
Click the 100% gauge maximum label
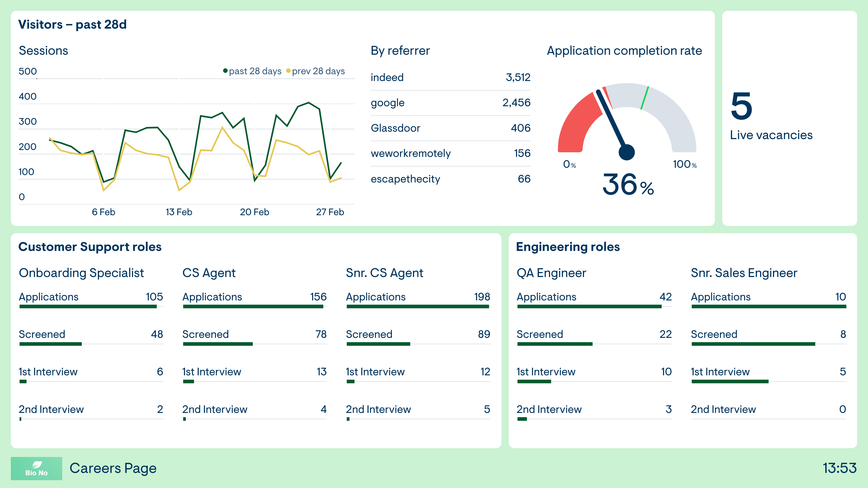(685, 164)
